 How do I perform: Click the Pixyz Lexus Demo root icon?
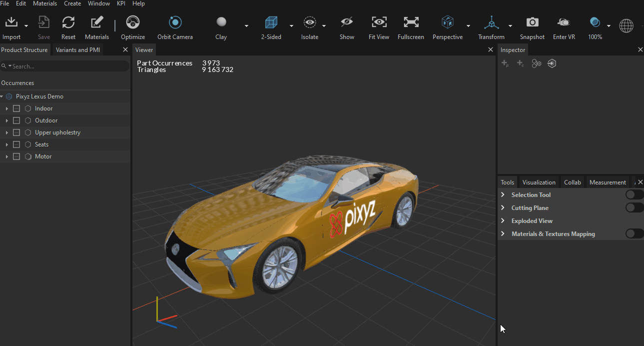9,96
